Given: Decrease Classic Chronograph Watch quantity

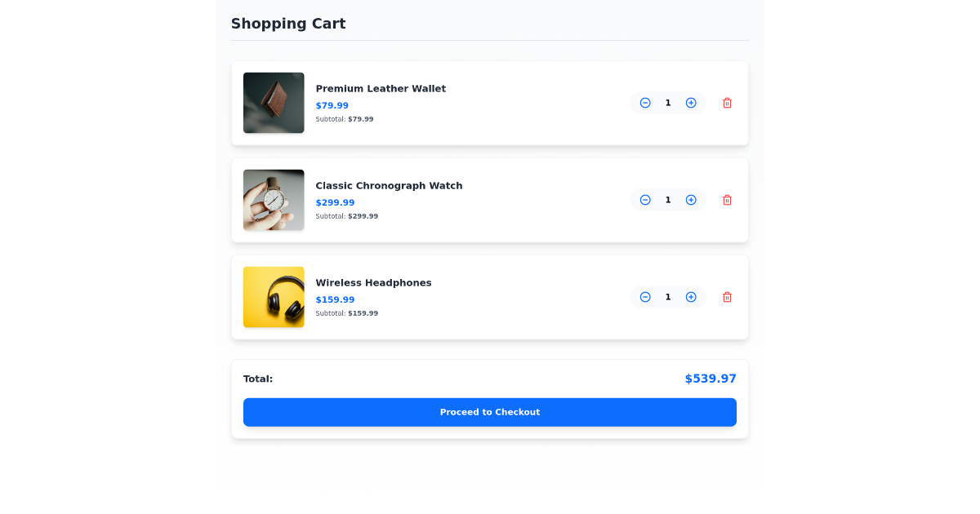Looking at the screenshot, I should click(645, 200).
